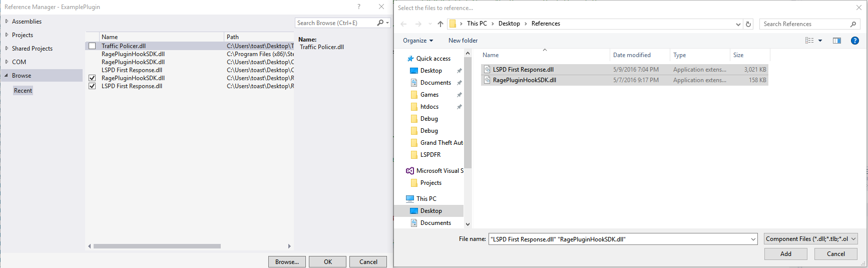This screenshot has height=268, width=868.
Task: Uncheck the checked RagePluginHookSDK.dll reference
Action: (92, 78)
